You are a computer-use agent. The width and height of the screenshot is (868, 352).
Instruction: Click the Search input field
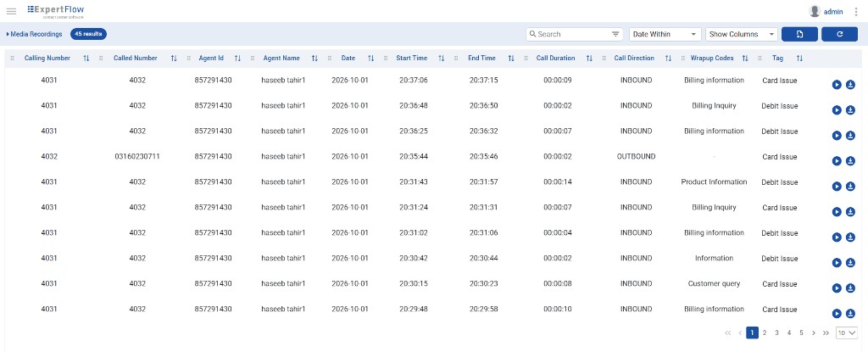[574, 35]
